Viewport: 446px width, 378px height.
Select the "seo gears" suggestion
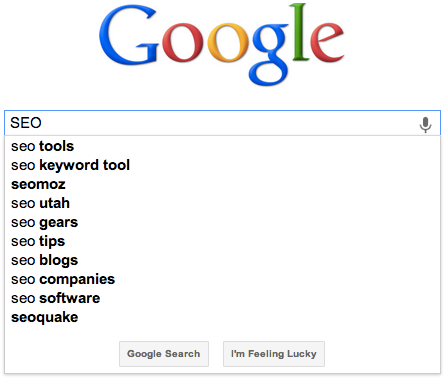click(222, 222)
